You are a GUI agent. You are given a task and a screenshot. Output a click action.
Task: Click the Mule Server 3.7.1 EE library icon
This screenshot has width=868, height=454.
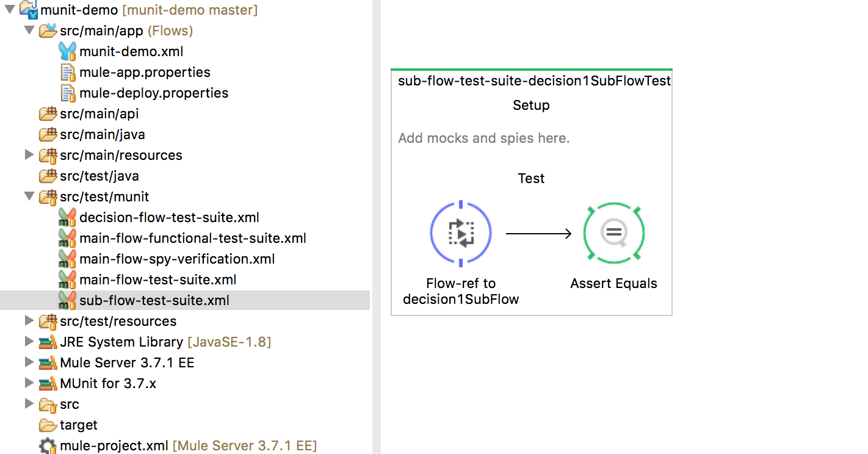[48, 363]
